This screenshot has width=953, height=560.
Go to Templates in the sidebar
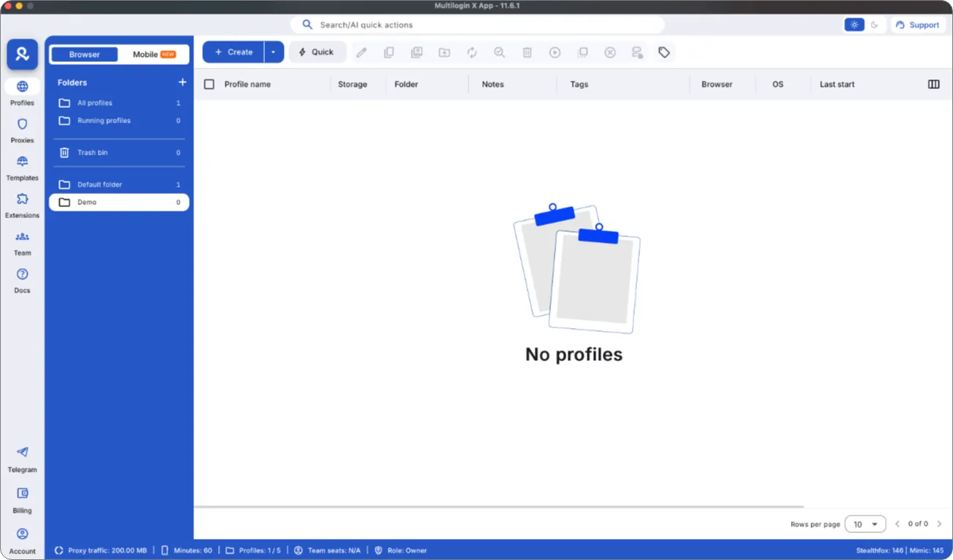click(22, 168)
